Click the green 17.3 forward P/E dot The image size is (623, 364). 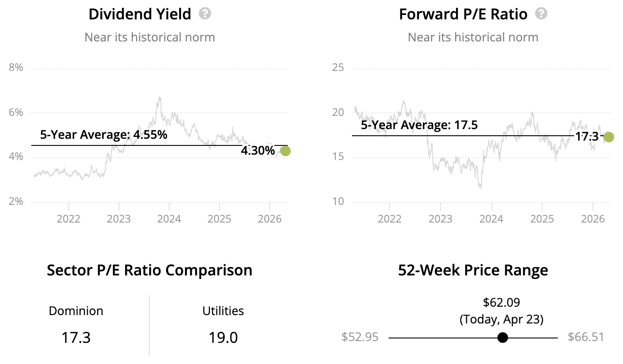tap(608, 137)
